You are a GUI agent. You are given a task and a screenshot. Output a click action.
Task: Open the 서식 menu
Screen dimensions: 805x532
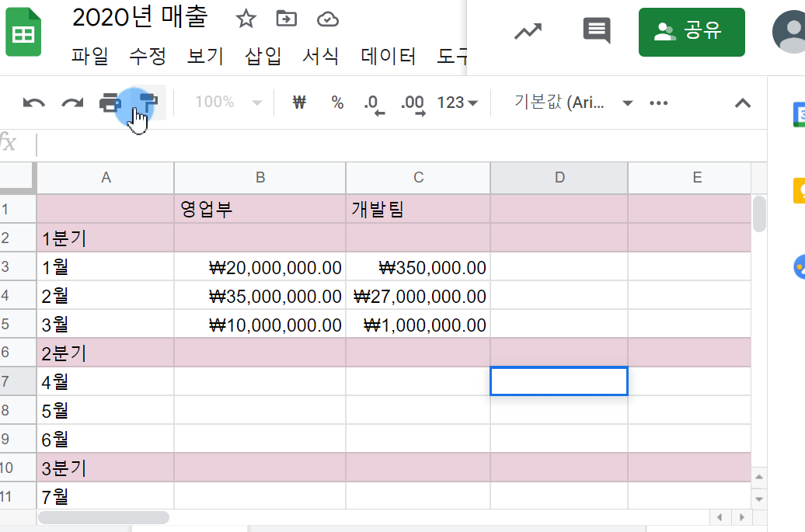(x=320, y=55)
